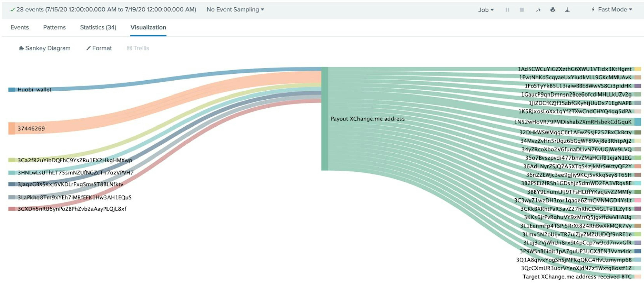Stop the search job

point(522,10)
